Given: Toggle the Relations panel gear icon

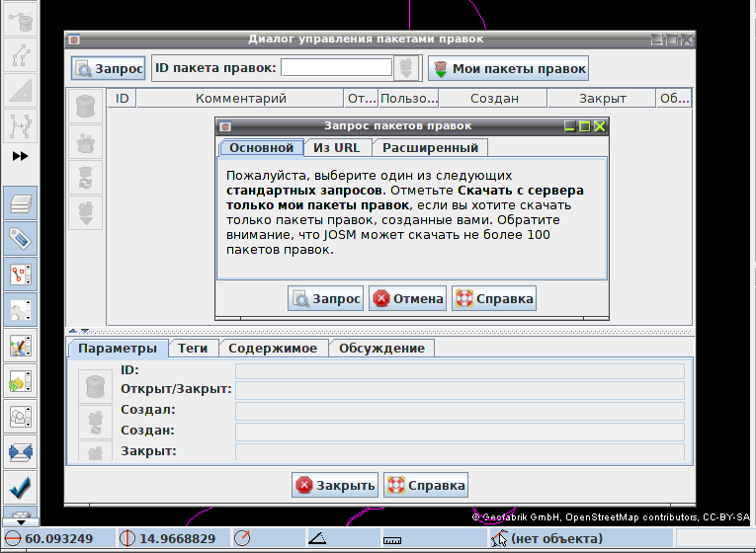Looking at the screenshot, I should [20, 310].
